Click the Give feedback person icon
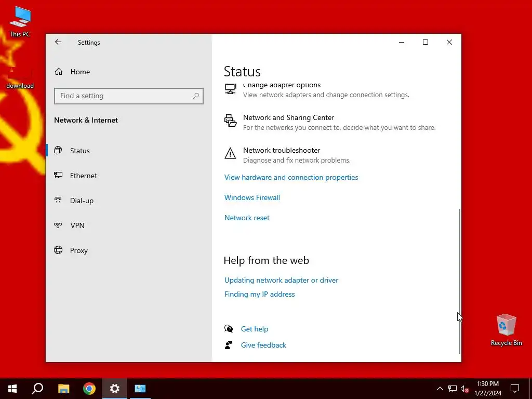Image resolution: width=532 pixels, height=399 pixels. [x=229, y=345]
